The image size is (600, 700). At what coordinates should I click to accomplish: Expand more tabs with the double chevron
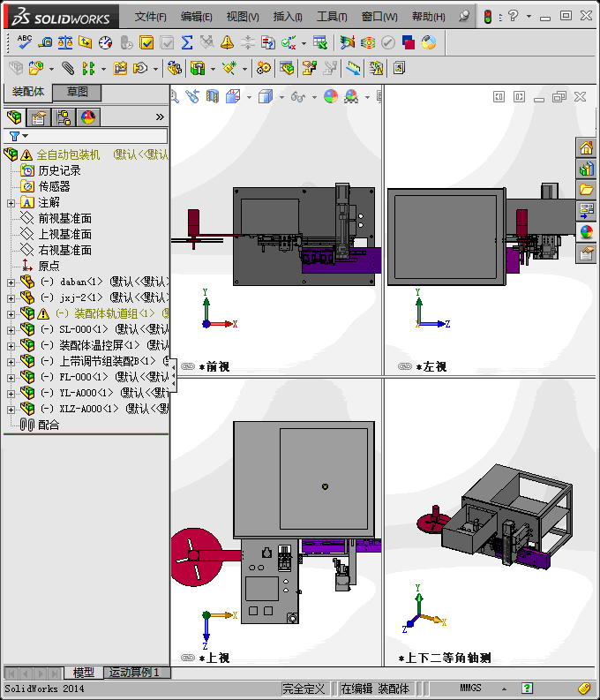(x=160, y=117)
